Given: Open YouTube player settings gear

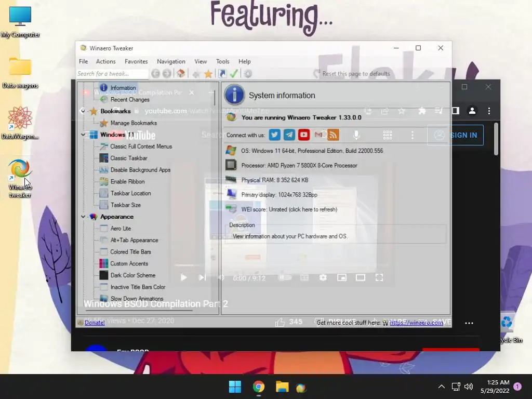Looking at the screenshot, I should pos(323,277).
